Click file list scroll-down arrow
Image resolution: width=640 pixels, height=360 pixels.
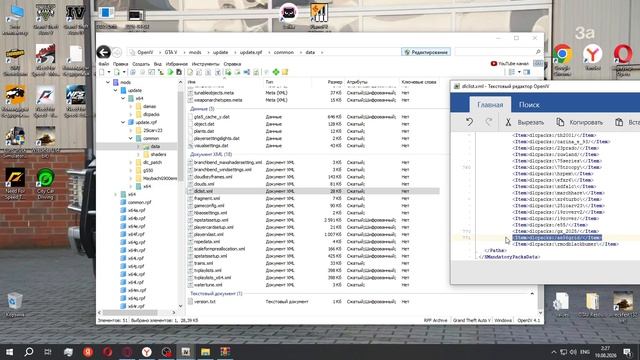tap(540, 313)
